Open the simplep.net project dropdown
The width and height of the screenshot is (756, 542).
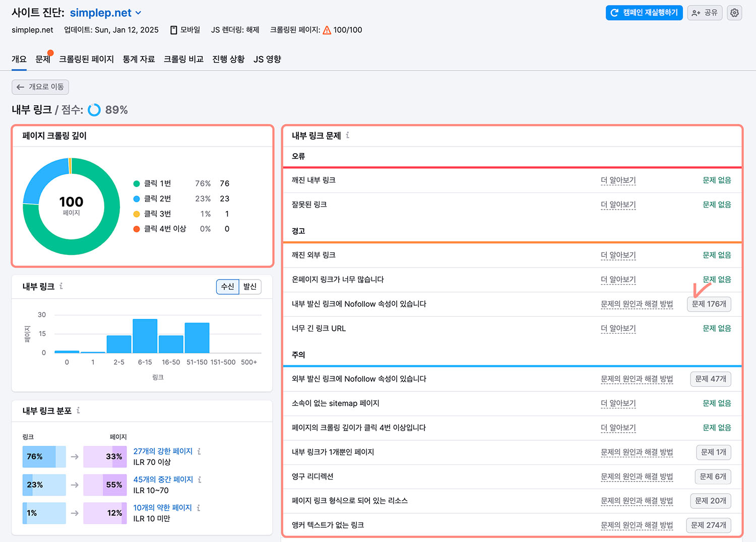106,13
